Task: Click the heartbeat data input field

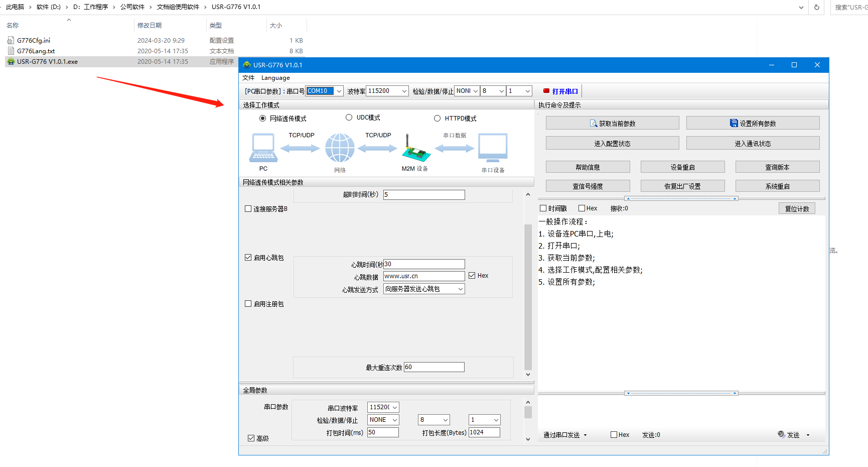Action: (423, 276)
